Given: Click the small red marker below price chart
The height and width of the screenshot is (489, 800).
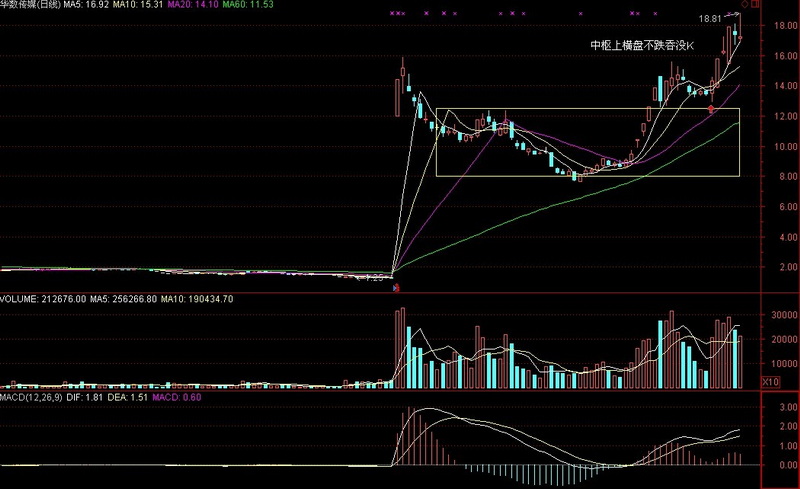Looking at the screenshot, I should tap(395, 288).
